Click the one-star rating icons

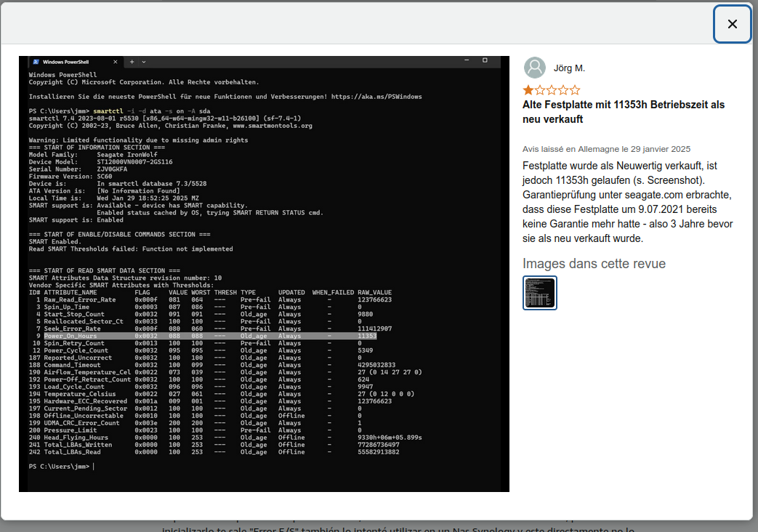pyautogui.click(x=552, y=90)
